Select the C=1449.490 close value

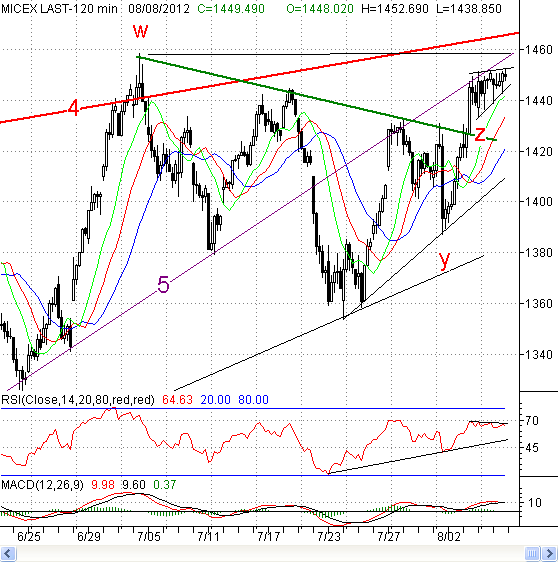231,9
